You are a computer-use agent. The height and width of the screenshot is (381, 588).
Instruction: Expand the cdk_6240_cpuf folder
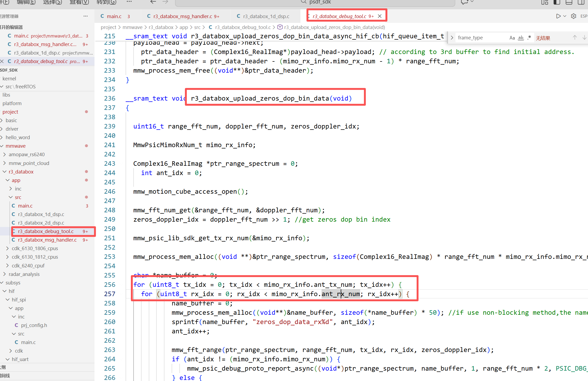point(8,266)
